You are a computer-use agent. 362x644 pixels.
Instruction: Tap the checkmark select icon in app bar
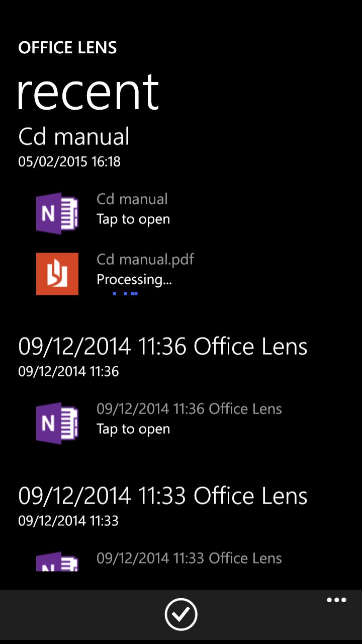pyautogui.click(x=181, y=614)
